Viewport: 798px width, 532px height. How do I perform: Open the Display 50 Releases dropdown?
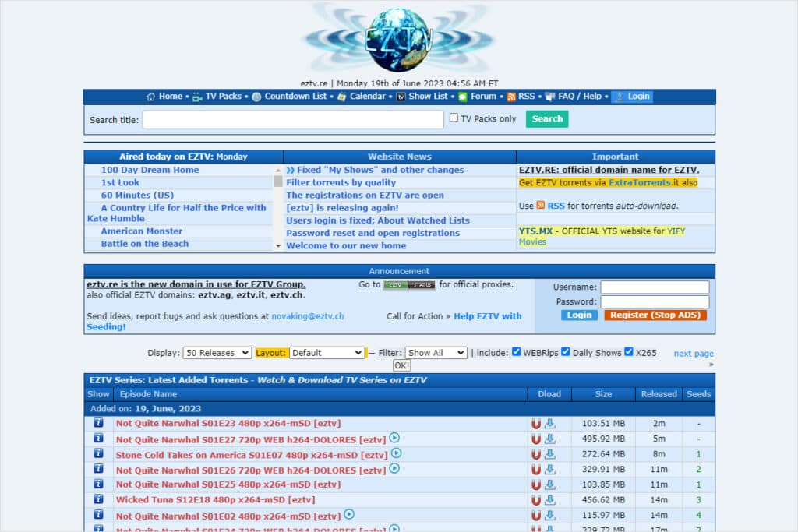tap(217, 353)
